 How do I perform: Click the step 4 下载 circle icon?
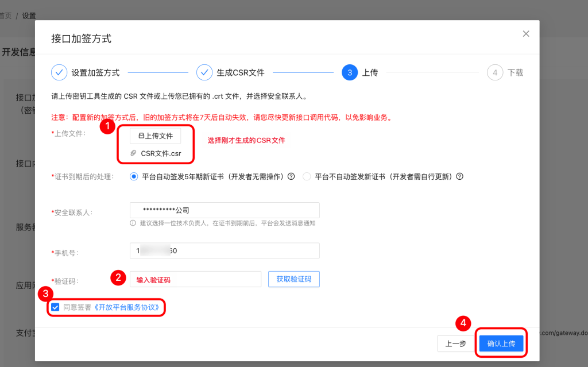point(494,72)
